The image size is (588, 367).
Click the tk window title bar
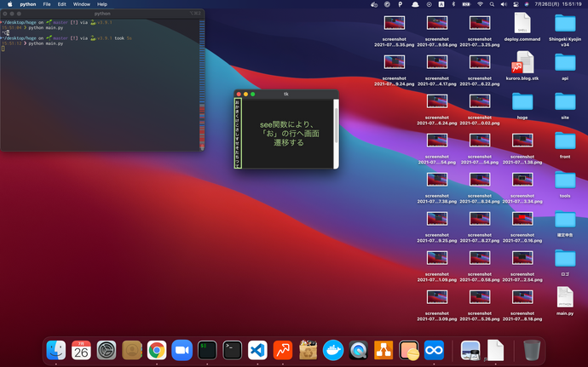pyautogui.click(x=286, y=95)
